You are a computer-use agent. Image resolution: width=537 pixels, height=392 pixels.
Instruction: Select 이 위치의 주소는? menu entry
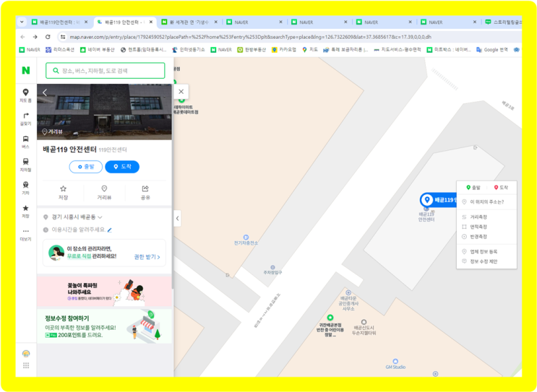point(486,202)
